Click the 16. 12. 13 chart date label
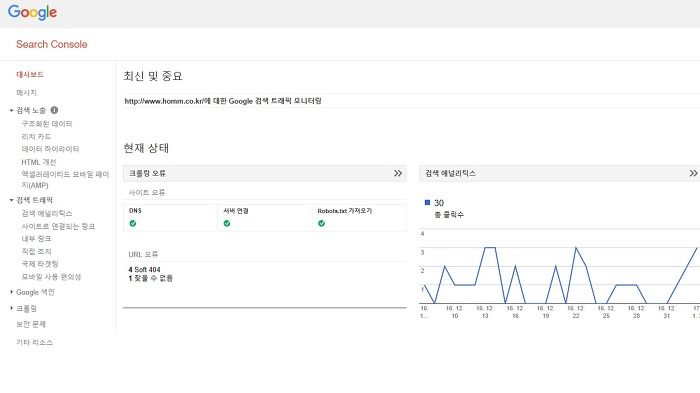Screen dimensions: 700x393 click(x=484, y=312)
